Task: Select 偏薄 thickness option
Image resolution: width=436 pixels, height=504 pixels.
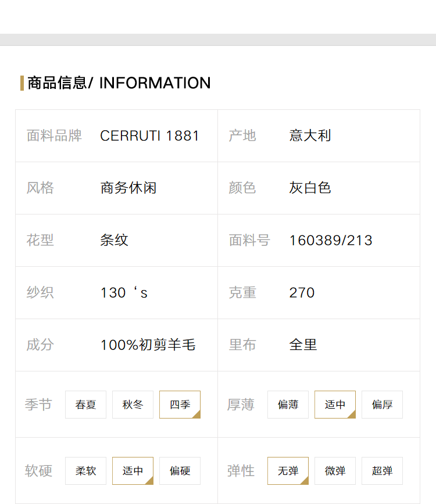Action: coord(288,405)
